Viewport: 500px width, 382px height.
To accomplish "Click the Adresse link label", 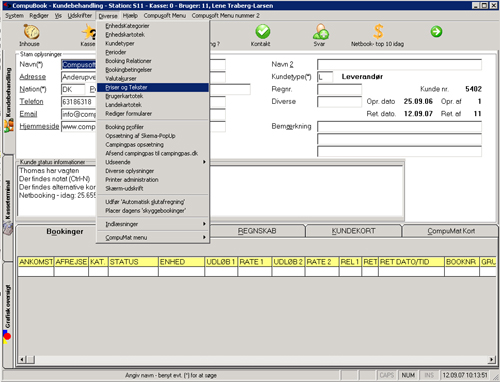I will click(33, 77).
